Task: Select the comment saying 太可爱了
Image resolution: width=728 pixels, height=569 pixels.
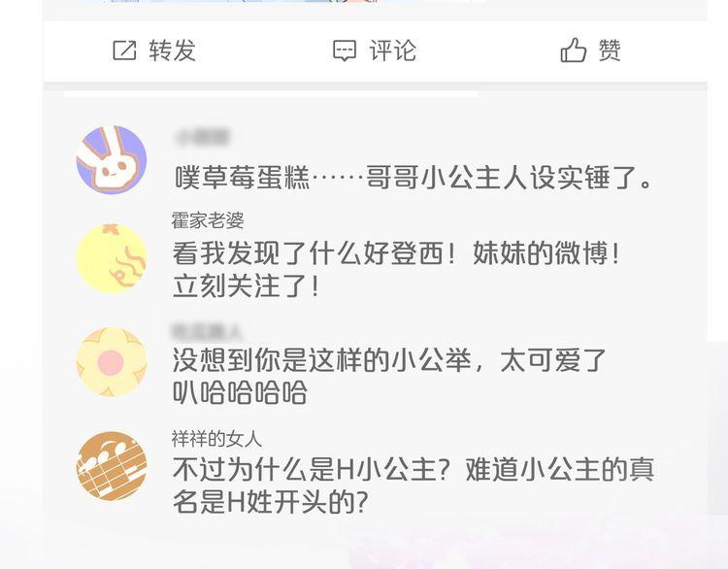Action: tap(389, 376)
